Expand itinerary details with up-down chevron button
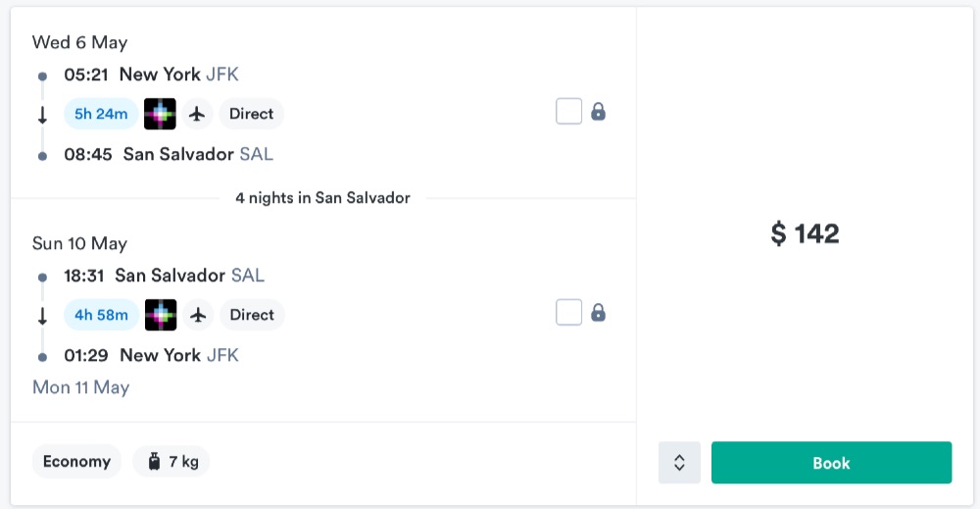The height and width of the screenshot is (509, 980). coord(679,463)
